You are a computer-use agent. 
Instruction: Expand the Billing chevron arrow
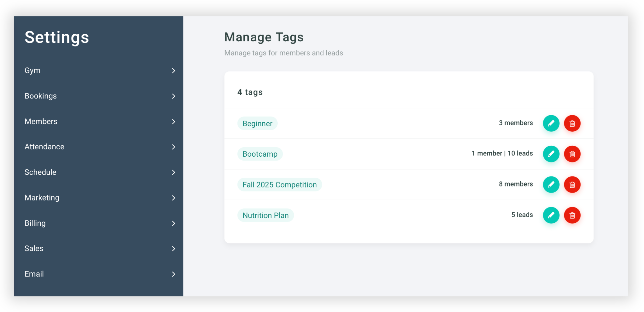173,223
